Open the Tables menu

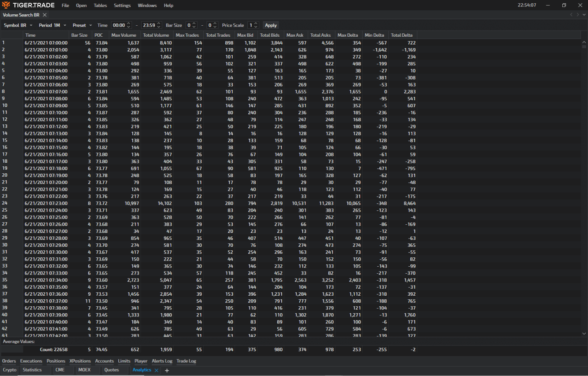tap(100, 5)
